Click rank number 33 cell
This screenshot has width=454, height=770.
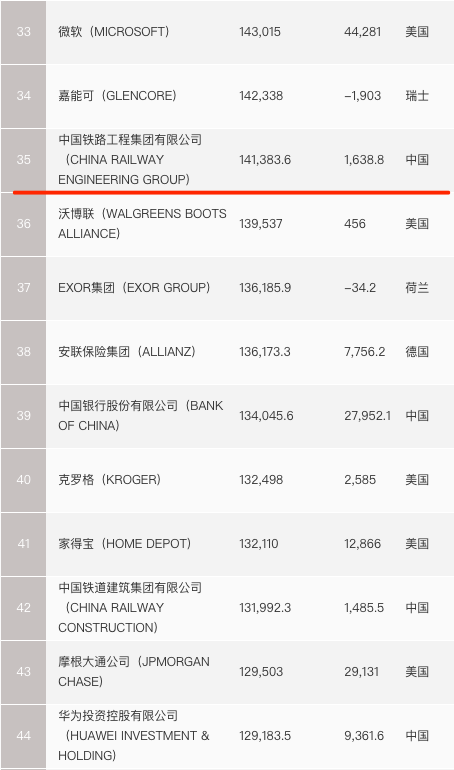point(24,32)
